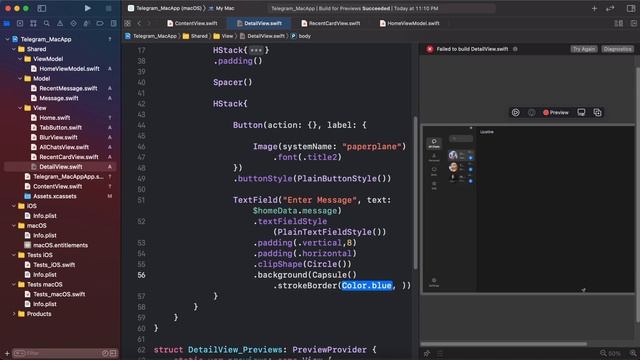Start live preview with the play icon

(x=516, y=113)
